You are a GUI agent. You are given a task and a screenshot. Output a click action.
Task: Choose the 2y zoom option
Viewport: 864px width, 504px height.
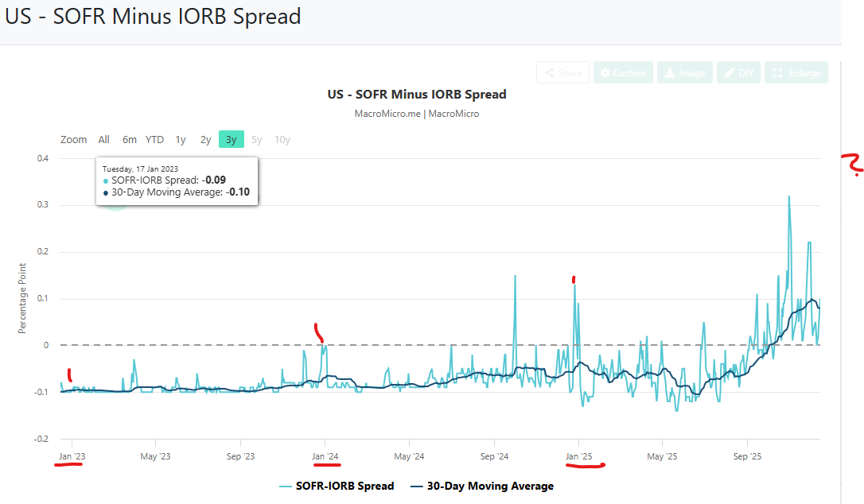pos(205,140)
